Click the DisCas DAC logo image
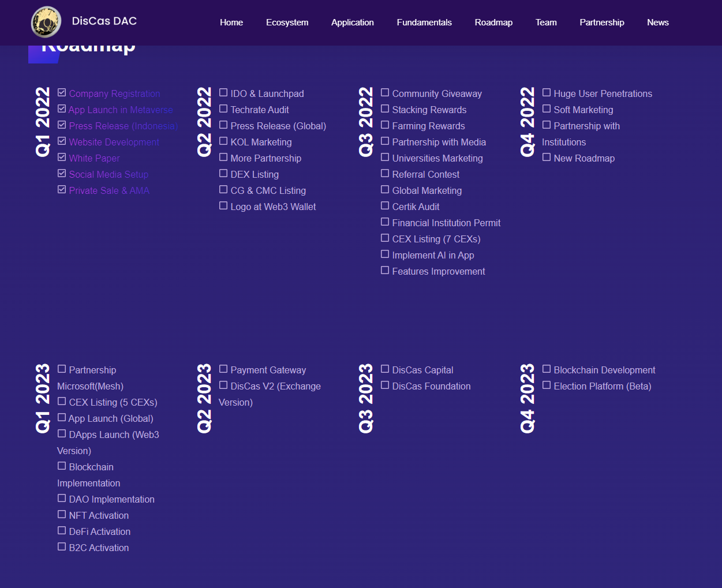Viewport: 722px width, 588px height. 46,22
